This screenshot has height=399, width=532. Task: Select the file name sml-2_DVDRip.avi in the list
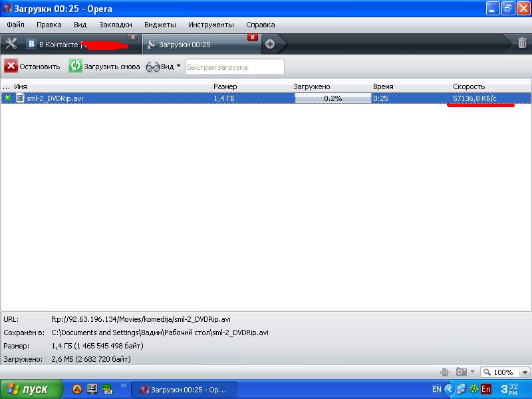(55, 98)
